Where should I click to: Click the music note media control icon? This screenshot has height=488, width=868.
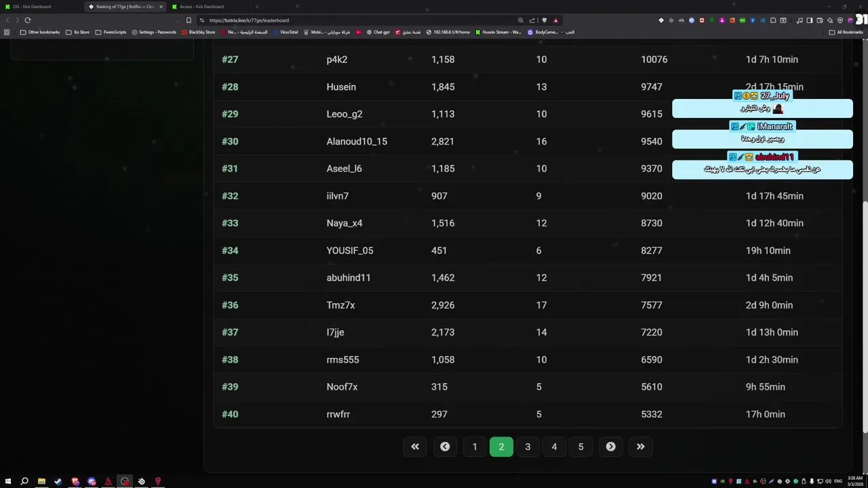800,20
